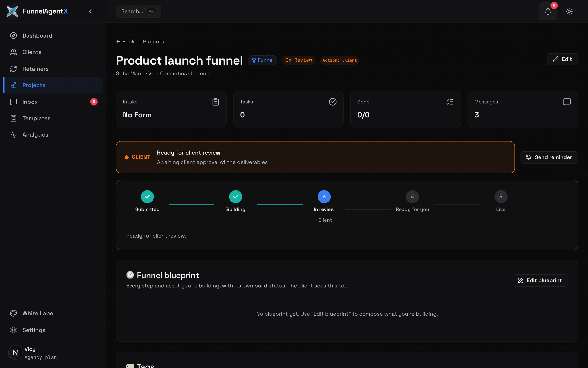Toggle light theme with sun icon
The image size is (588, 368).
[569, 11]
